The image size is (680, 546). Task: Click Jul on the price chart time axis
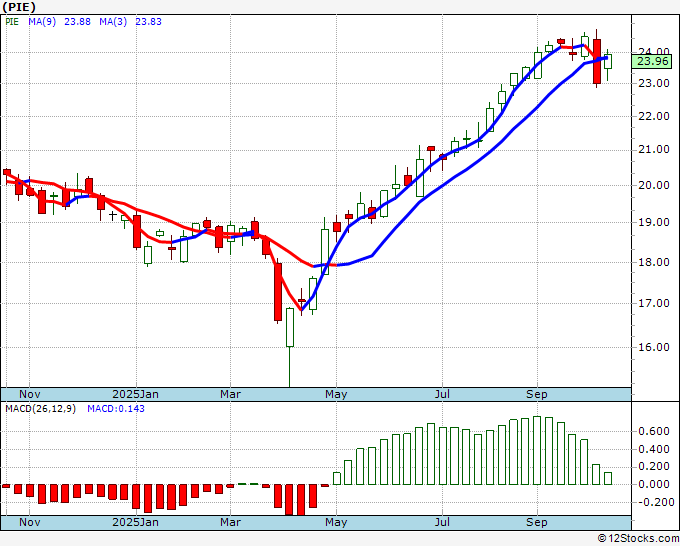point(442,394)
